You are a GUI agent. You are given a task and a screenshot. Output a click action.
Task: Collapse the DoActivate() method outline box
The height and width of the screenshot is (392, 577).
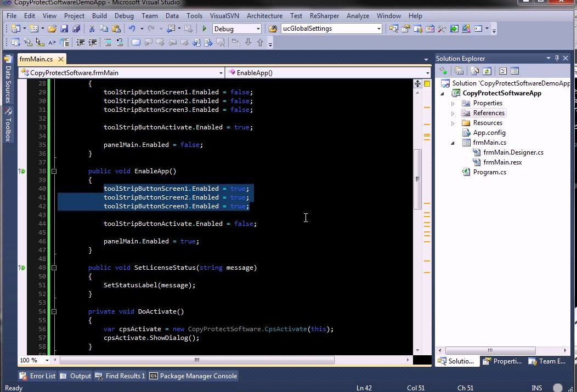(54, 311)
